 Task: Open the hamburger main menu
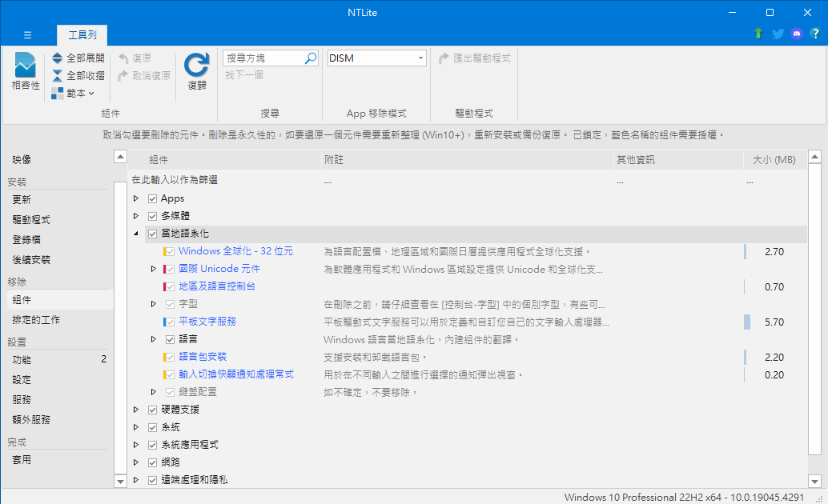coord(27,35)
